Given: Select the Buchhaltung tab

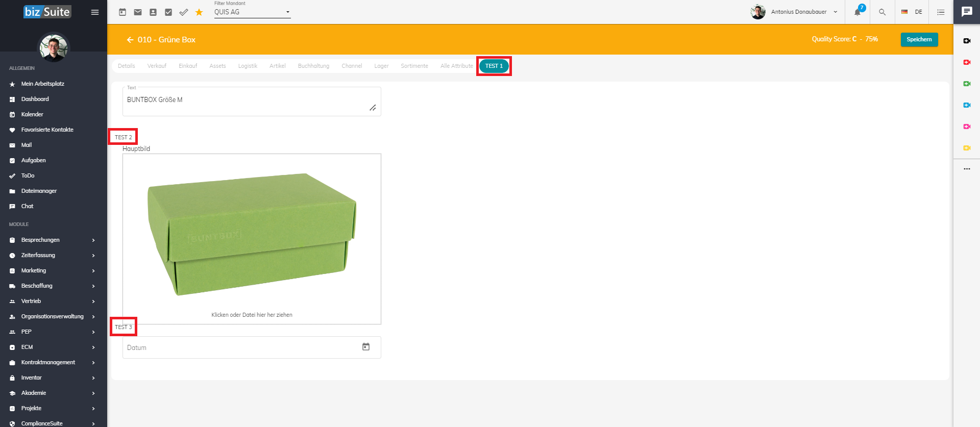Looking at the screenshot, I should click(313, 66).
